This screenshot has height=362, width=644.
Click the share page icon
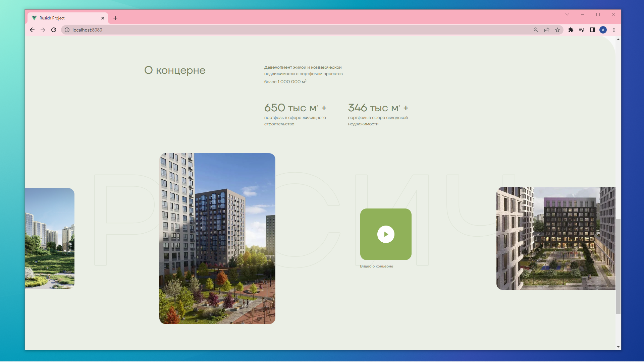click(547, 30)
